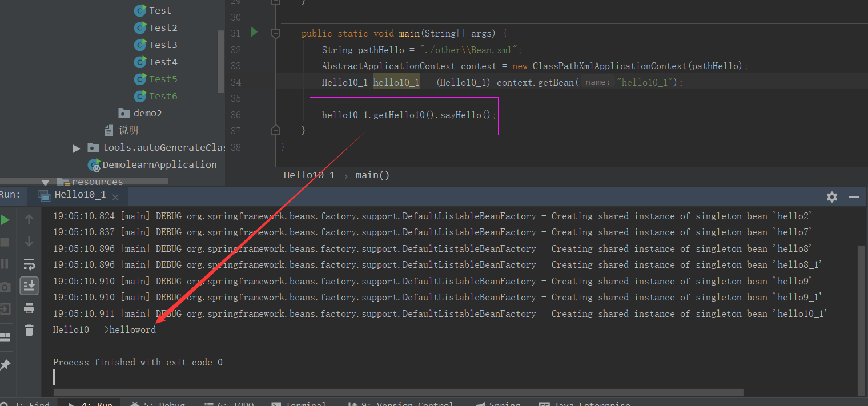Toggle scroll to end of console
The height and width of the screenshot is (406, 868).
click(29, 286)
